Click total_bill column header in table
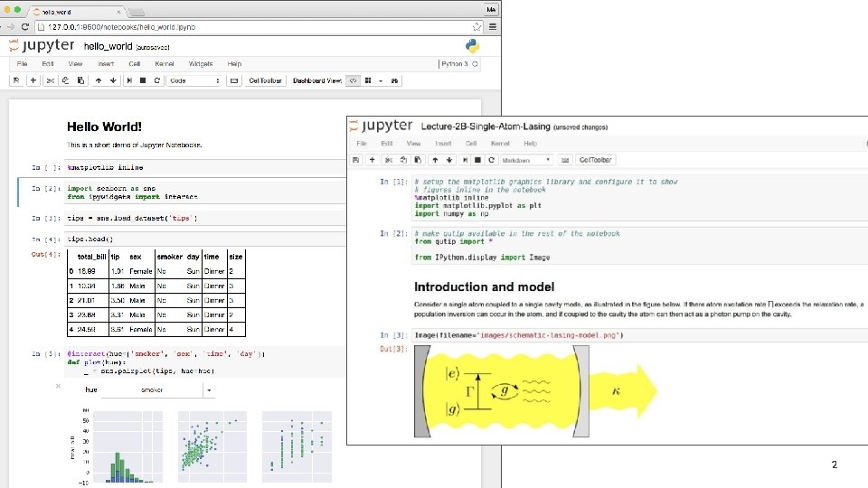868x488 pixels. click(91, 257)
